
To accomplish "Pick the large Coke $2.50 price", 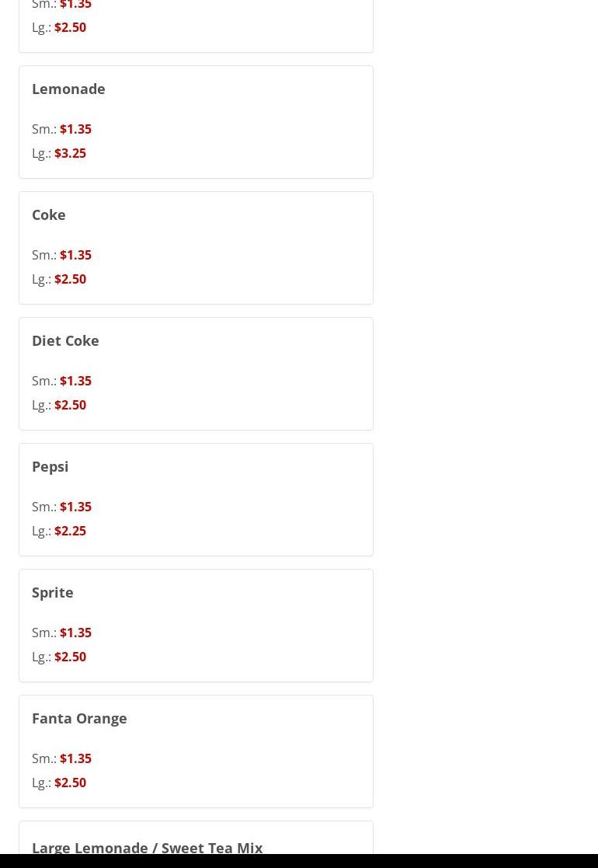I will [70, 279].
